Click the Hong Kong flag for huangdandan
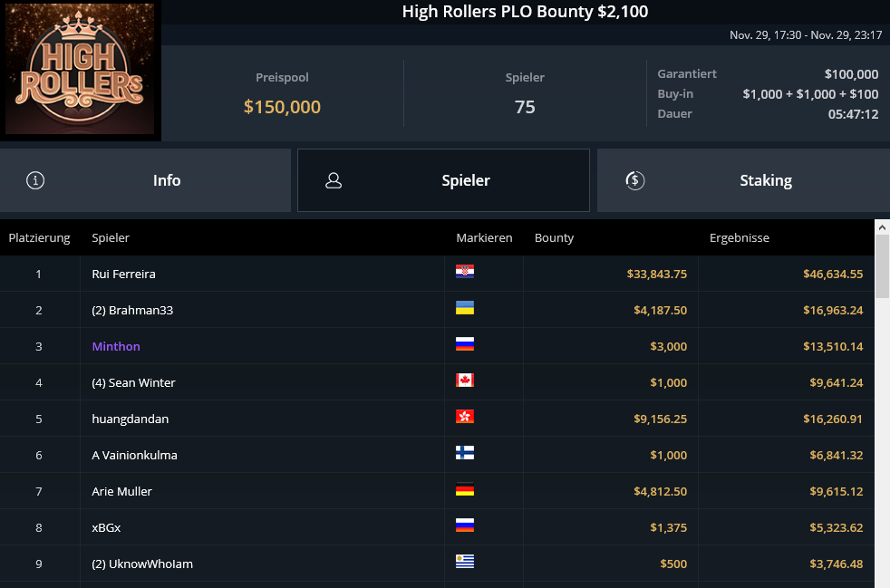 pyautogui.click(x=465, y=417)
